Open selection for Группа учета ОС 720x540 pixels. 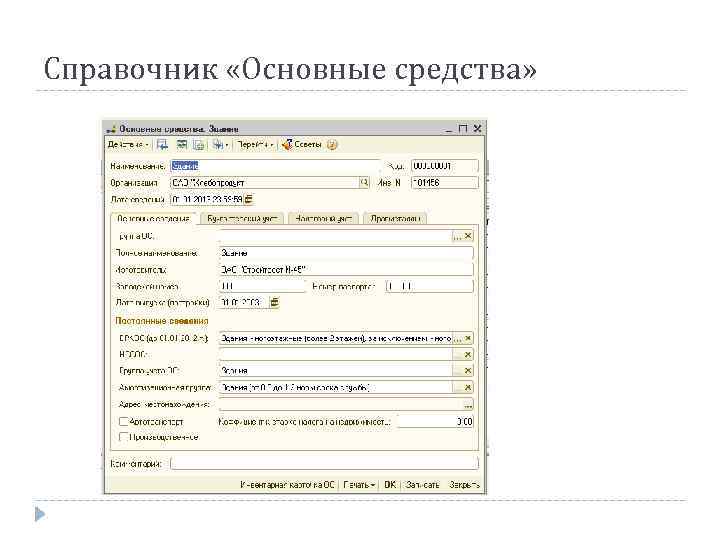pos(457,371)
